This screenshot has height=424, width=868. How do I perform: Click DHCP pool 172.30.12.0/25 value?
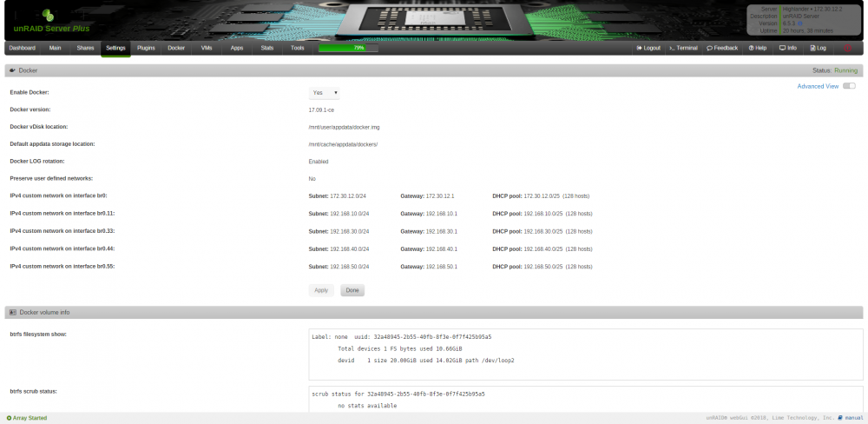(x=542, y=196)
